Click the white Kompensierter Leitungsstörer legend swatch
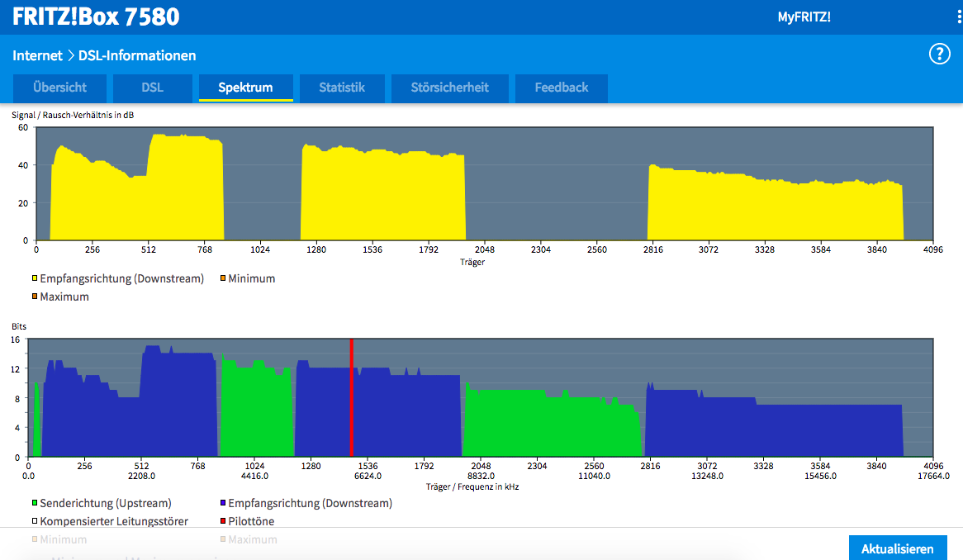This screenshot has width=963, height=560. click(35, 521)
